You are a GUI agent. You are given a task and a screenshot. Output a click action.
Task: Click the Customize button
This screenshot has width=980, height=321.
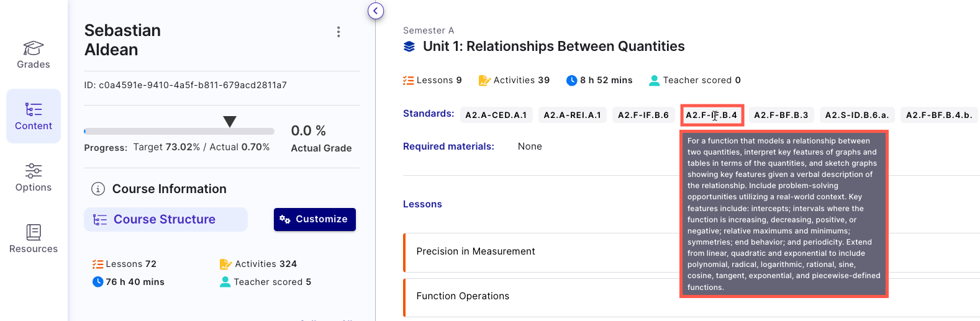tap(315, 219)
